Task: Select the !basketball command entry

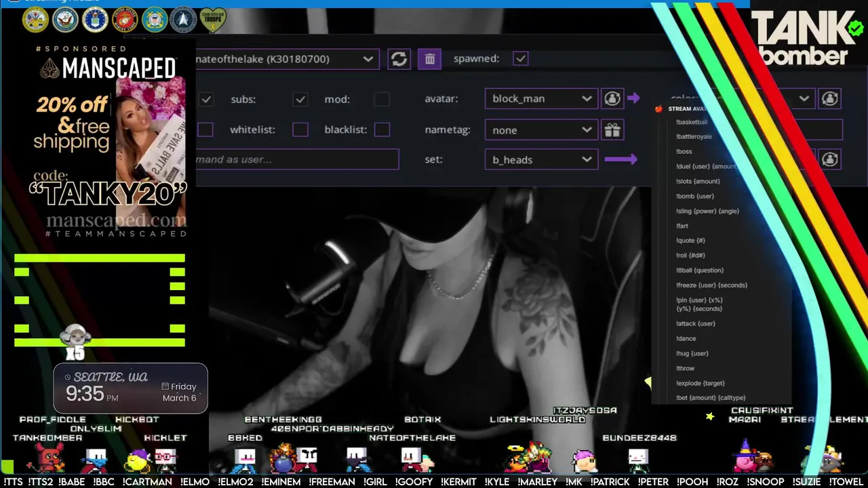Action: click(x=692, y=122)
